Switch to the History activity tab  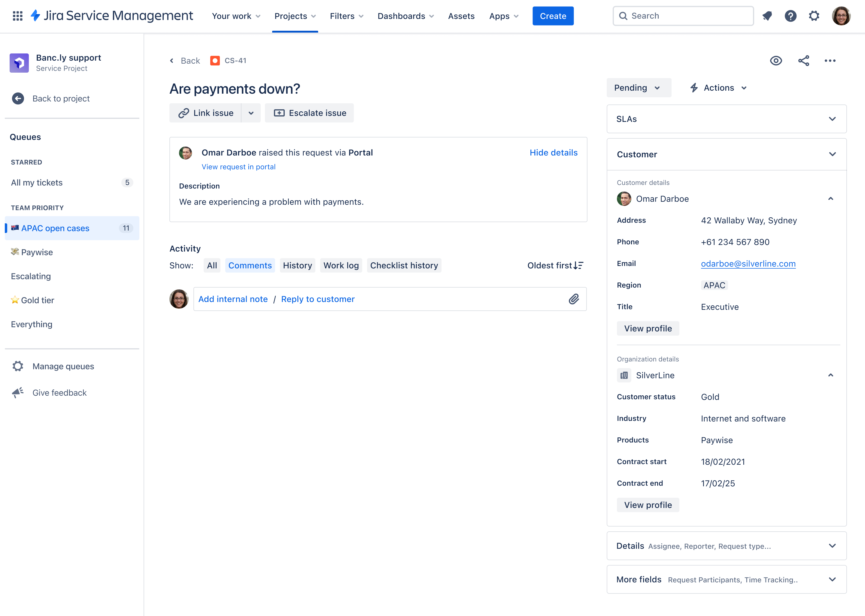[x=297, y=265]
